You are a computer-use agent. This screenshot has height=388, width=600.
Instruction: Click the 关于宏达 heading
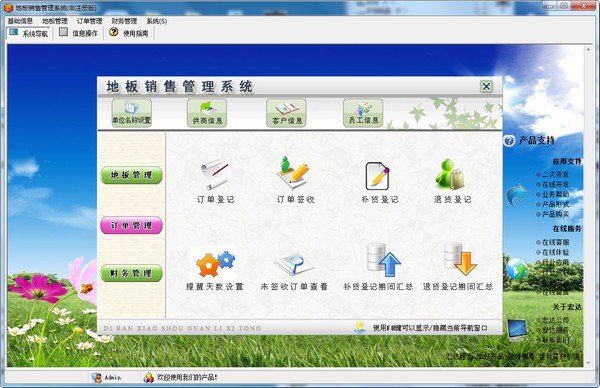click(x=567, y=306)
